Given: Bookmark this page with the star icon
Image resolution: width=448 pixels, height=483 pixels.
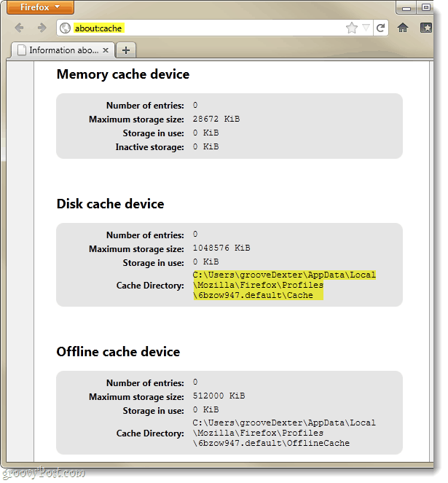Looking at the screenshot, I should pos(352,28).
